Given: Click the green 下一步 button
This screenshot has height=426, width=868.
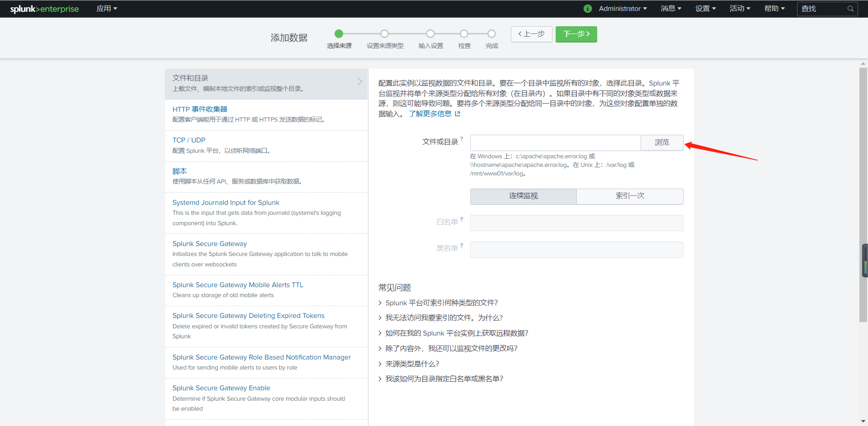Looking at the screenshot, I should 576,34.
